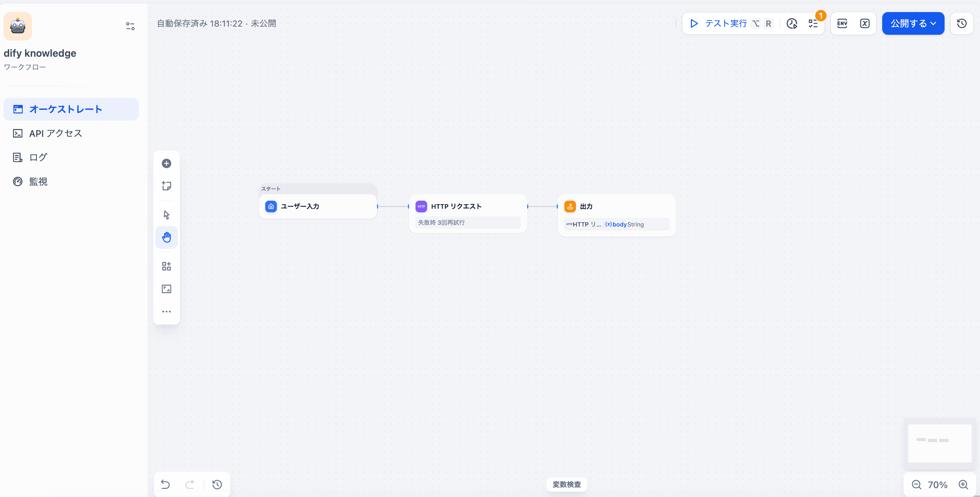Click the 変数検査 button
This screenshot has width=980, height=497.
point(567,485)
